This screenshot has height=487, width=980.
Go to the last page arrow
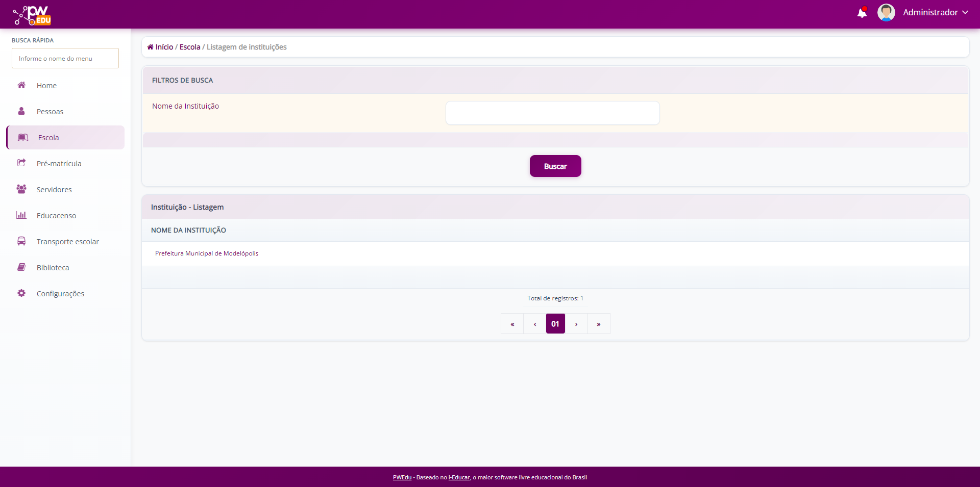point(599,324)
